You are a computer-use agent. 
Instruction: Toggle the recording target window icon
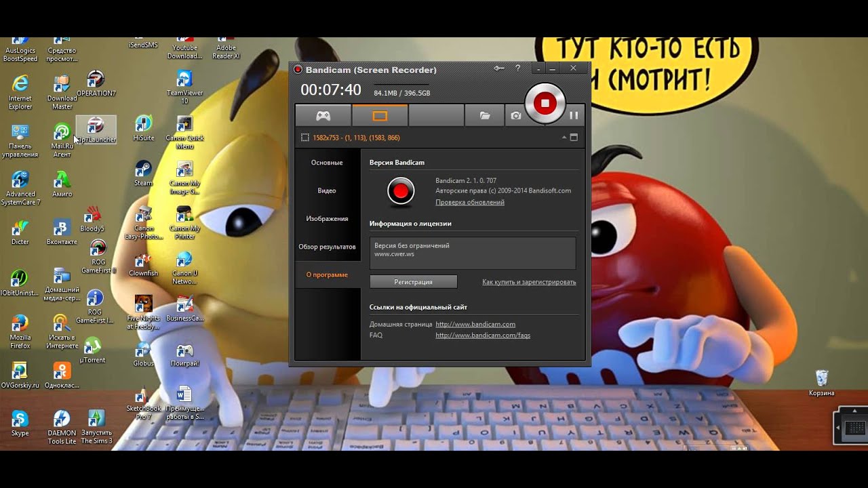pos(574,137)
